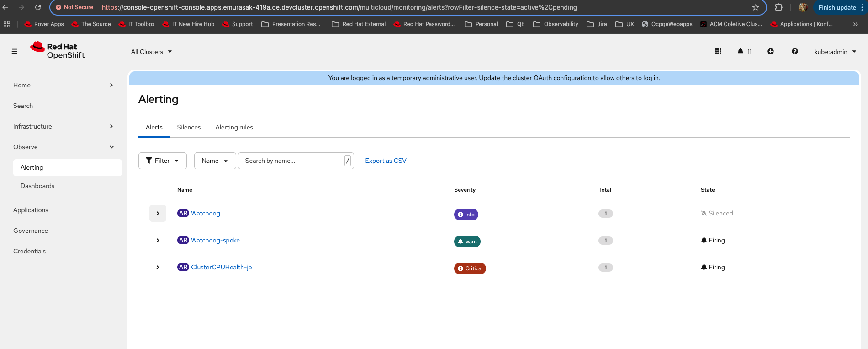
Task: Collapse the Observe navigation section
Action: coord(64,147)
